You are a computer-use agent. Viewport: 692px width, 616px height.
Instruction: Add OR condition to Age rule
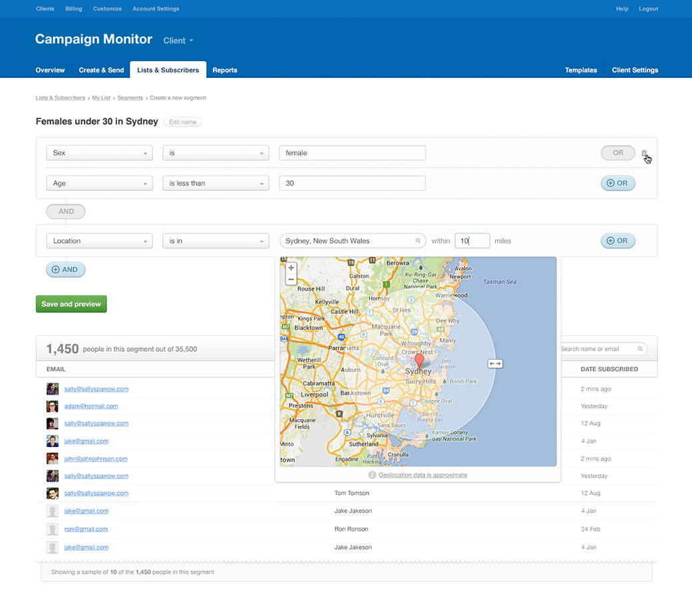coord(618,183)
